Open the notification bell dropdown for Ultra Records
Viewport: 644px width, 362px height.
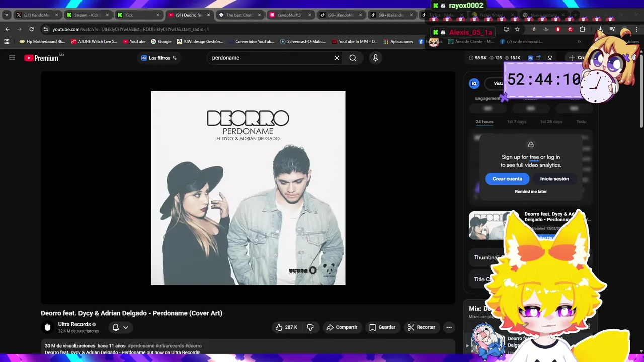coord(120,327)
